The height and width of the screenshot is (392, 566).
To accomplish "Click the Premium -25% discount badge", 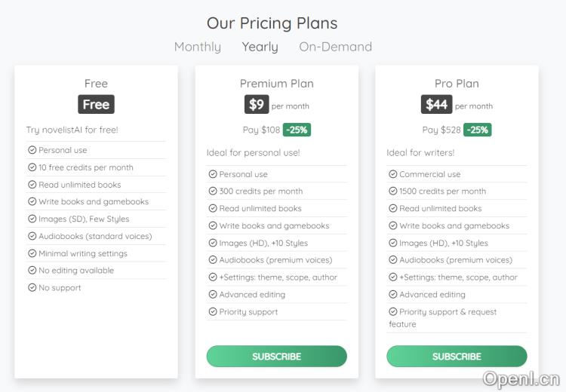I will 297,130.
